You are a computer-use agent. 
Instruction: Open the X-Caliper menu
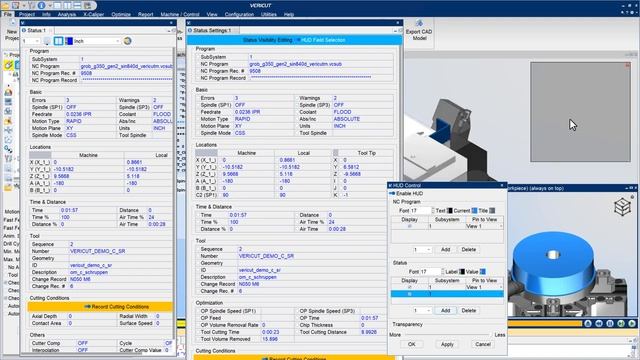pyautogui.click(x=93, y=14)
